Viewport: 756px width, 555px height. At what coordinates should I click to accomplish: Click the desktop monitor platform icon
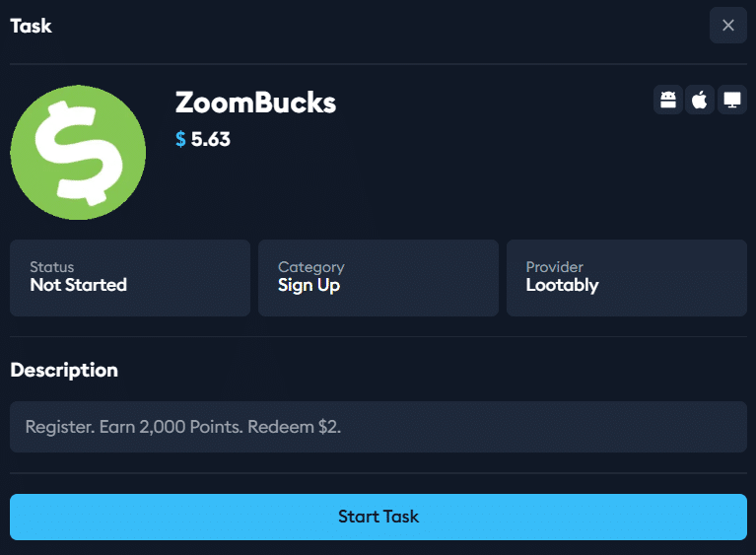pyautogui.click(x=732, y=100)
